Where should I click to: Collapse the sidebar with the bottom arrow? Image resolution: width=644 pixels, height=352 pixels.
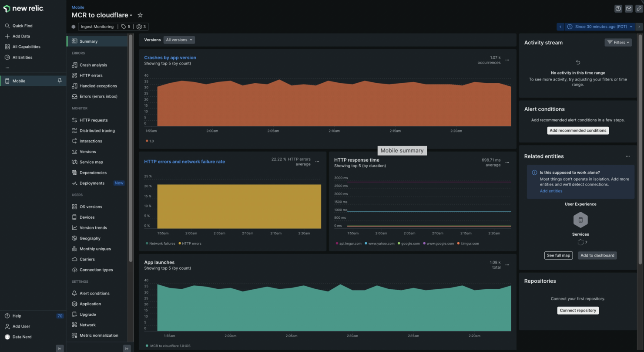click(x=60, y=348)
